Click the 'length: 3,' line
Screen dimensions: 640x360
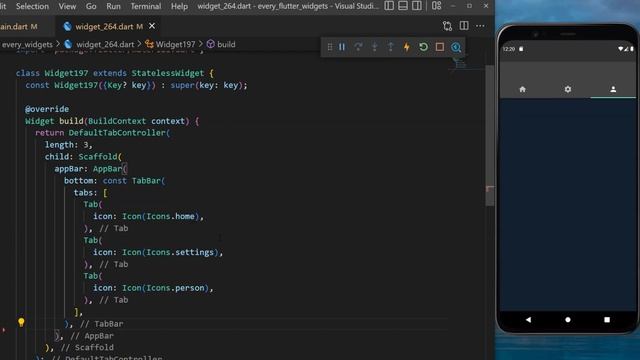pos(69,145)
